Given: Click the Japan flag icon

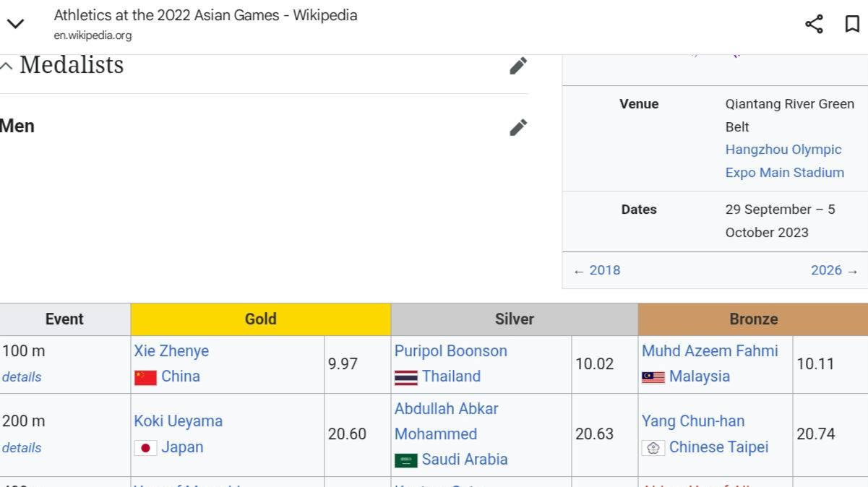Looking at the screenshot, I should tap(145, 448).
